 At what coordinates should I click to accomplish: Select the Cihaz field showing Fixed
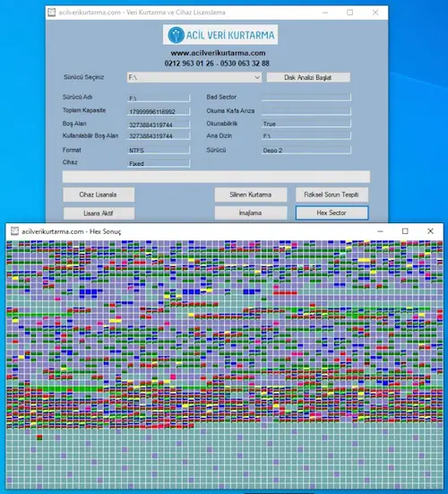[x=159, y=163]
